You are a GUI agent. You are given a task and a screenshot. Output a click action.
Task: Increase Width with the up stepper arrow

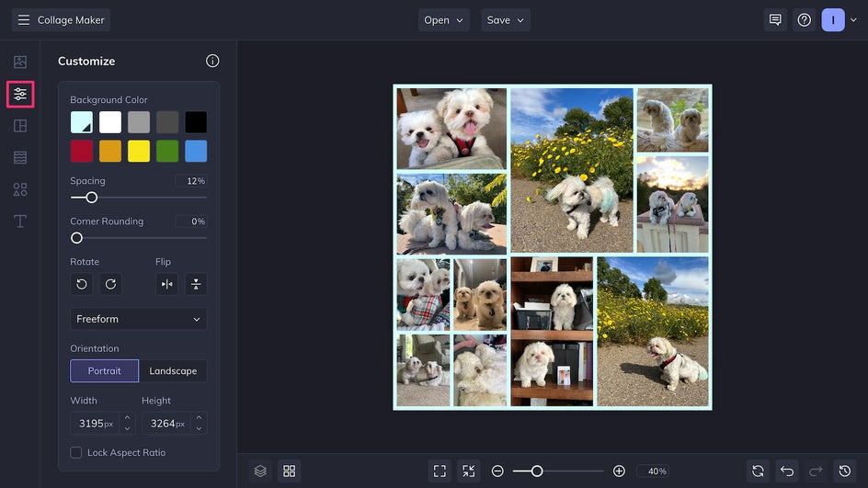(x=127, y=417)
